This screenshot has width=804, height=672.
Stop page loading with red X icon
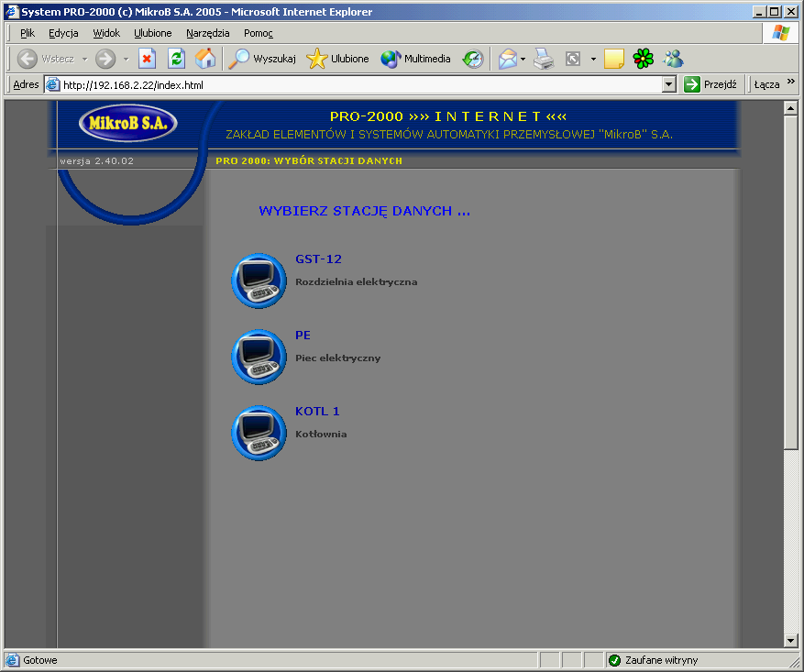click(148, 59)
